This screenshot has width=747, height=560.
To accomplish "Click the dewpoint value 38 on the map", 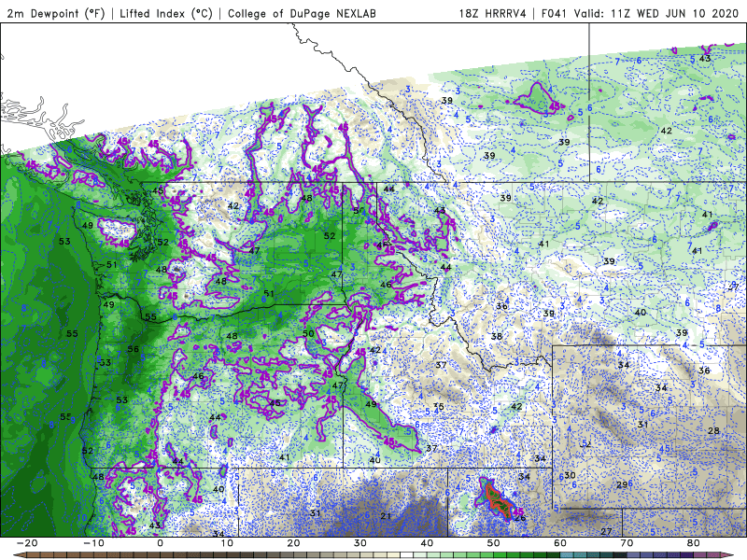I will coord(497,336).
